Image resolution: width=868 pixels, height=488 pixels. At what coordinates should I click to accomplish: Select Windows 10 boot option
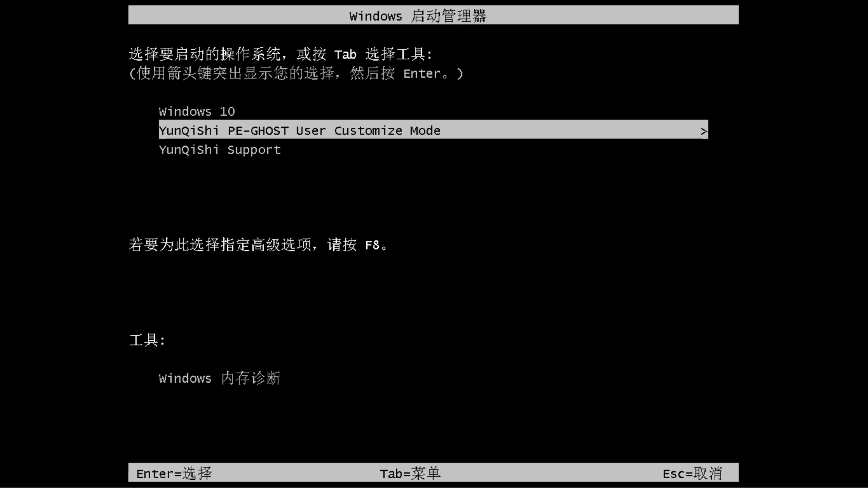(x=196, y=111)
